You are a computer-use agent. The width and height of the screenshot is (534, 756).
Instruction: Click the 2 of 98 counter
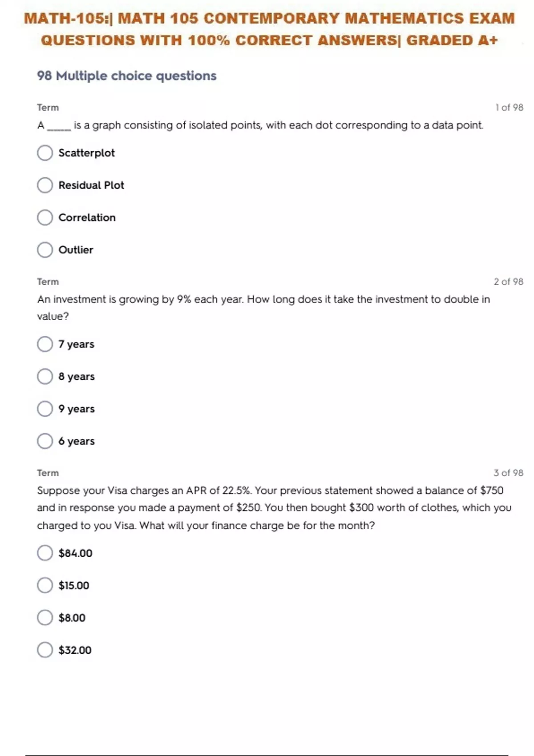coord(508,281)
